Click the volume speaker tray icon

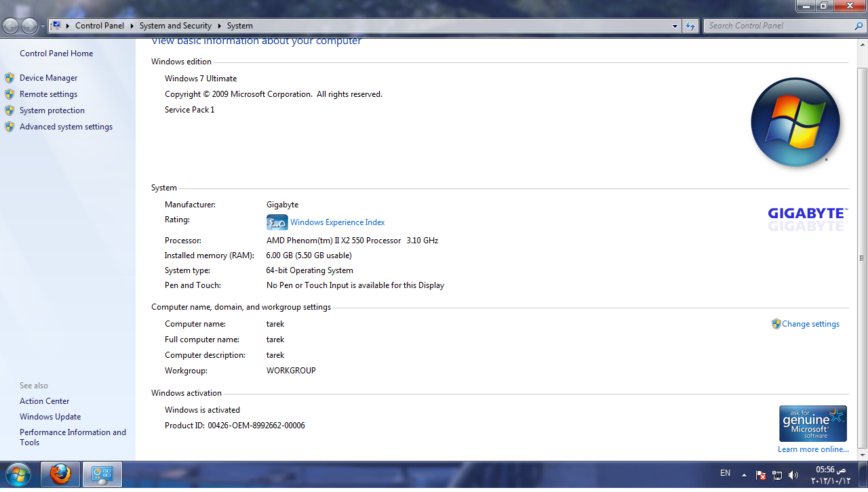pyautogui.click(x=793, y=474)
